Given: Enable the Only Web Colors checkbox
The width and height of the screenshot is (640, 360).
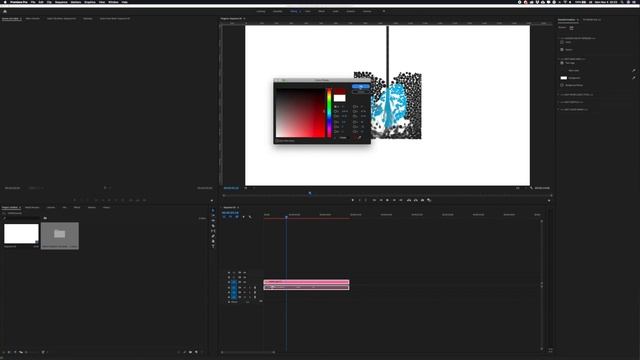Looking at the screenshot, I should 276,140.
